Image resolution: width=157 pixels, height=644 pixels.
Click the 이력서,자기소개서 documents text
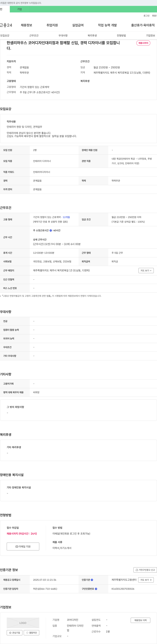(x=62, y=548)
